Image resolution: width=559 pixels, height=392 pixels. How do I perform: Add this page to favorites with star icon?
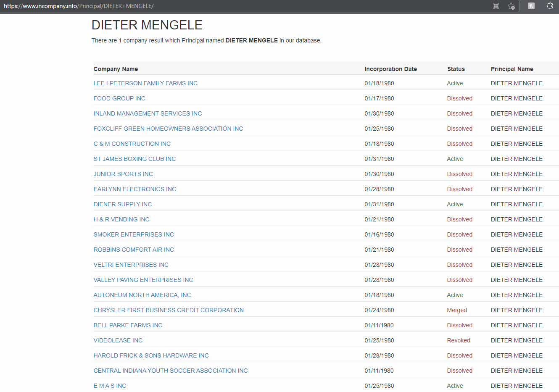[511, 6]
